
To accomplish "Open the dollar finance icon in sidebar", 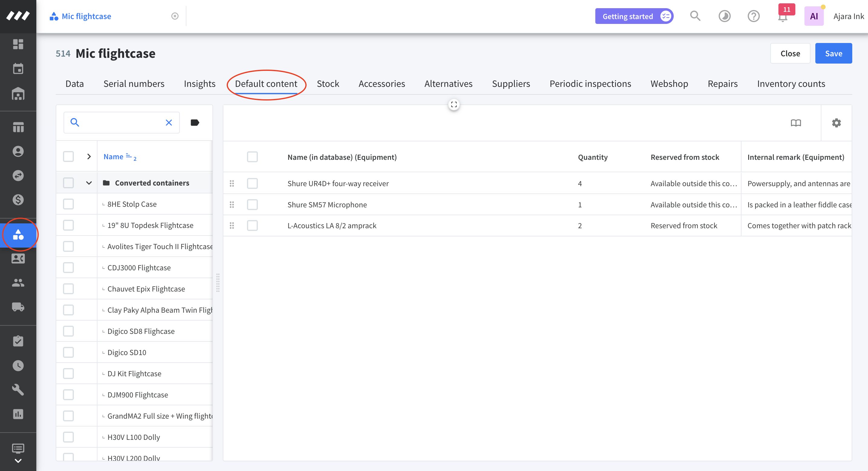I will [x=18, y=200].
